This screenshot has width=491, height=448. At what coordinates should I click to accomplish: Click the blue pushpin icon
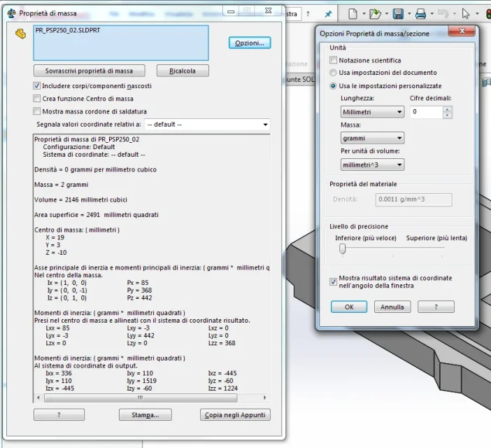pos(328,14)
